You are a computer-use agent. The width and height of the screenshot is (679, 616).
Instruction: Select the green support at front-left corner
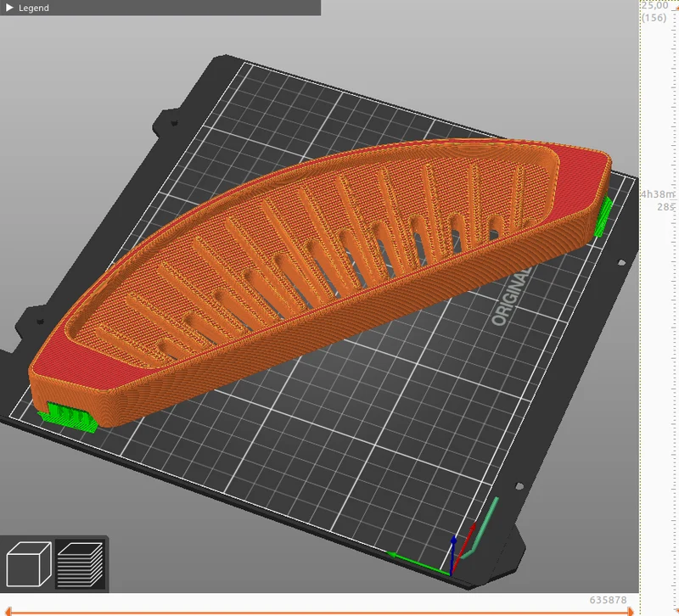[70, 417]
